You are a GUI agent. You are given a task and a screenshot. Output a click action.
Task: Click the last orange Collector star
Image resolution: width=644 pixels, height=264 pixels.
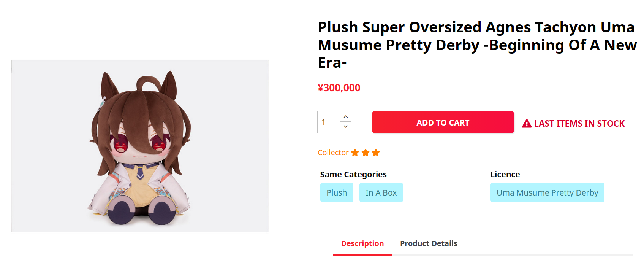click(376, 153)
